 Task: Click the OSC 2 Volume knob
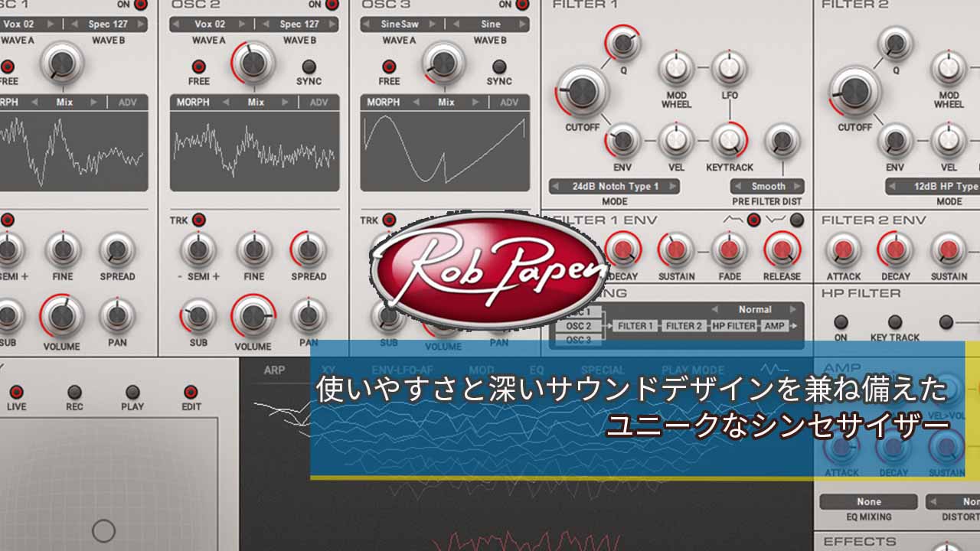253,315
